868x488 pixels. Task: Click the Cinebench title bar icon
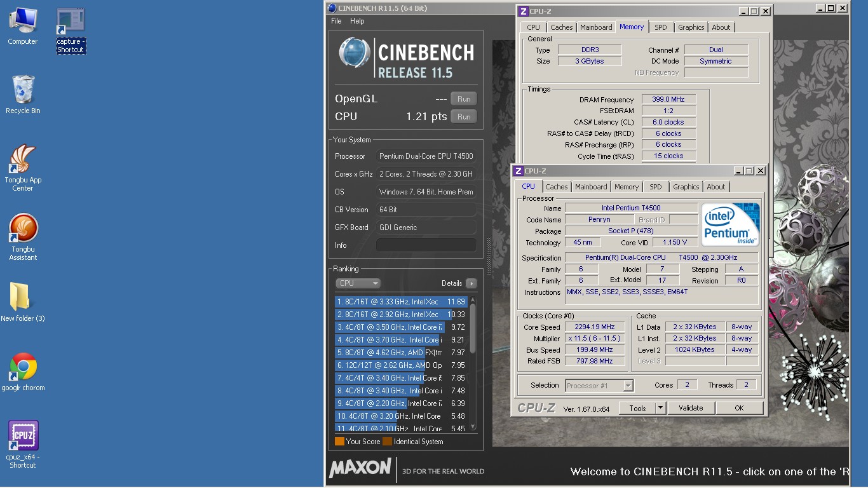(x=331, y=8)
